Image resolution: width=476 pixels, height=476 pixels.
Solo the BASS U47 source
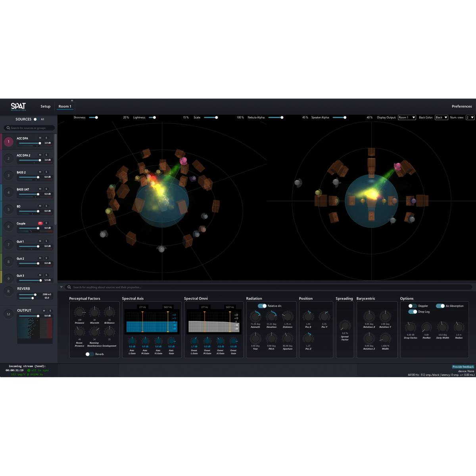point(46,189)
